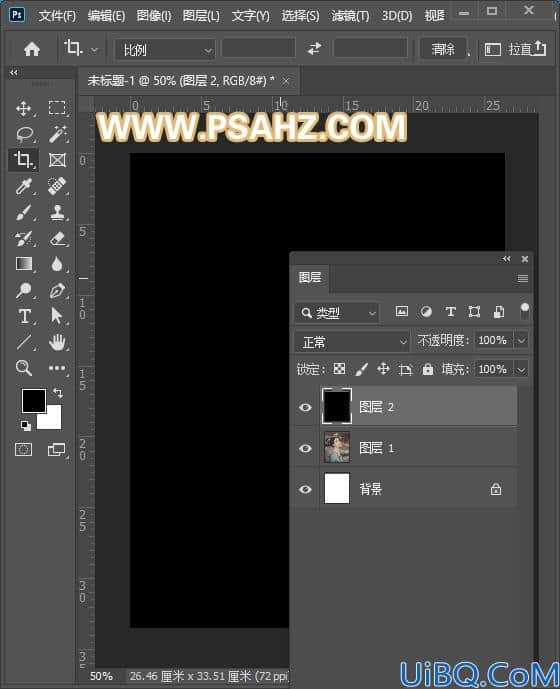Select the Healing Brush tool
Image resolution: width=560 pixels, height=689 pixels.
(58, 186)
